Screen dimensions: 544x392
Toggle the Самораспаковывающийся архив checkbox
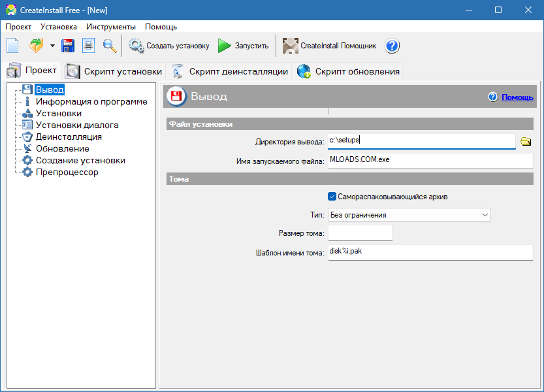[x=332, y=197]
